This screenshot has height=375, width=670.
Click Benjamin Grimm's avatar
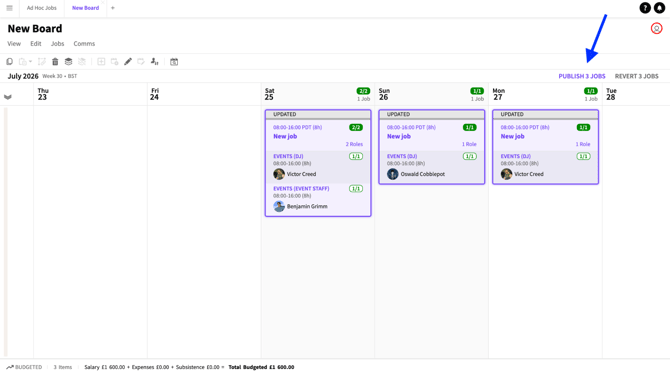279,206
